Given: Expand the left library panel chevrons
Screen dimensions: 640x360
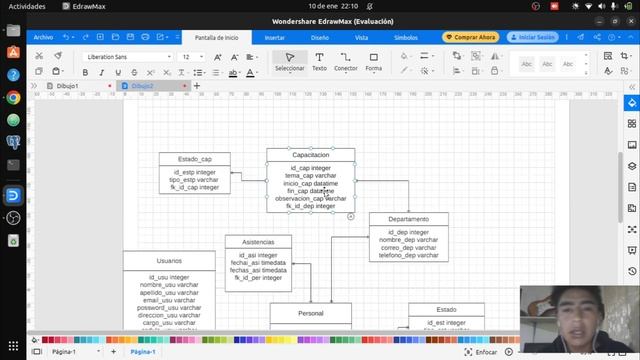Looking at the screenshot, I should pyautogui.click(x=34, y=86).
